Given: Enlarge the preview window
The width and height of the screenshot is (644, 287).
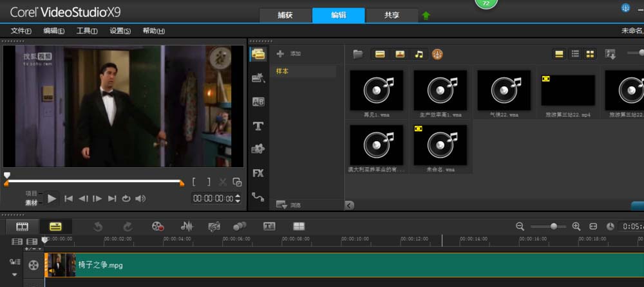Looking at the screenshot, I should pyautogui.click(x=237, y=182).
